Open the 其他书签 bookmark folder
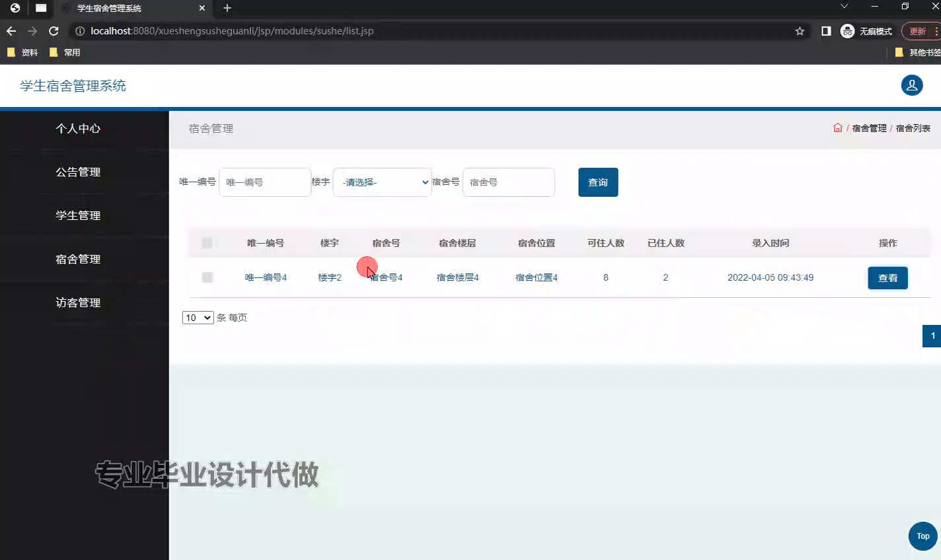 (x=918, y=52)
